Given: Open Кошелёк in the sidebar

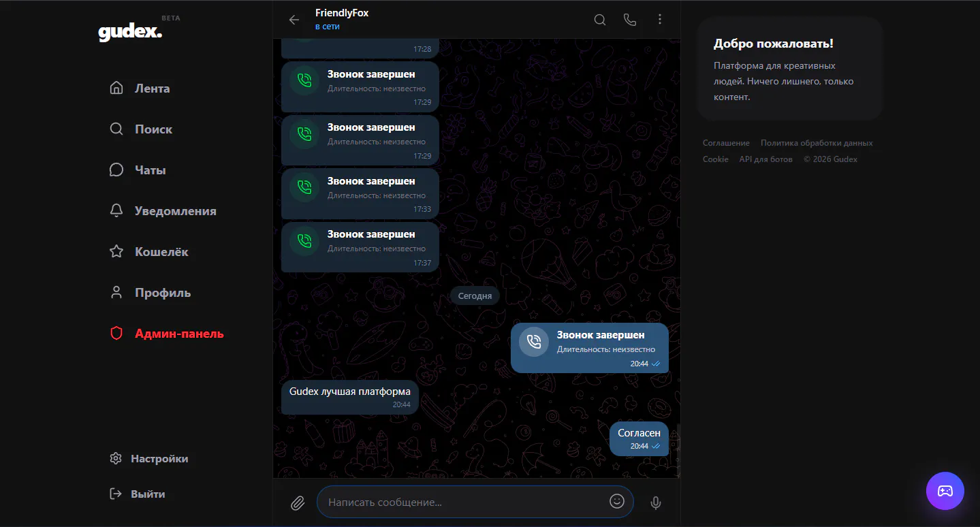Looking at the screenshot, I should coord(149,252).
